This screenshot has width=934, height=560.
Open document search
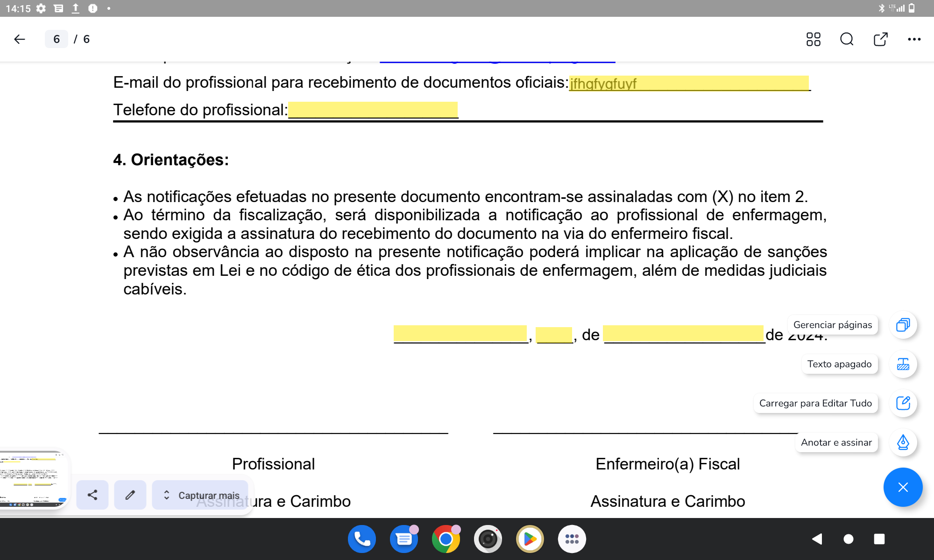[x=847, y=39]
